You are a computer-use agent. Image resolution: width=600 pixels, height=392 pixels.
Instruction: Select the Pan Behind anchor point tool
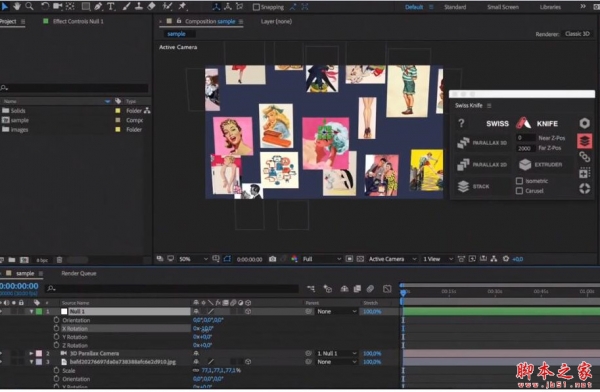tap(70, 6)
